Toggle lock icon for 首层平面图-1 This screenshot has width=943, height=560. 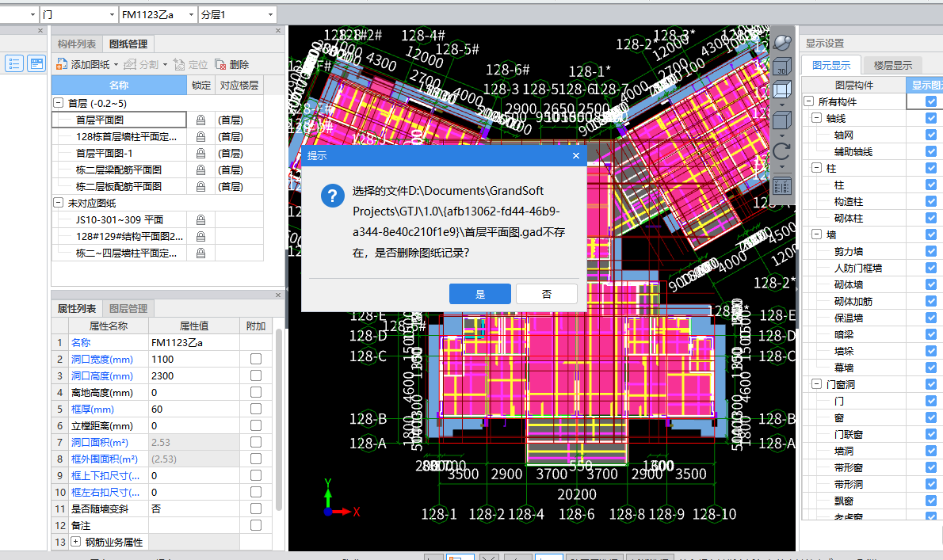pos(200,153)
